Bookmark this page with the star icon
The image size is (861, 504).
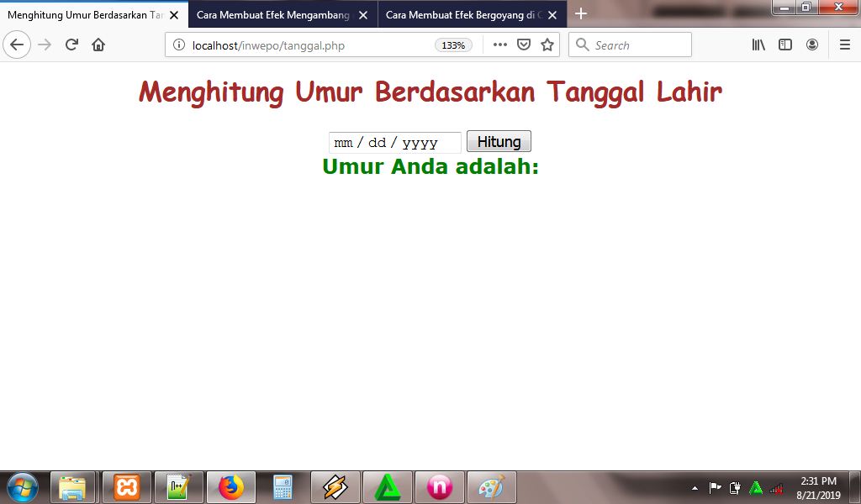(x=547, y=45)
